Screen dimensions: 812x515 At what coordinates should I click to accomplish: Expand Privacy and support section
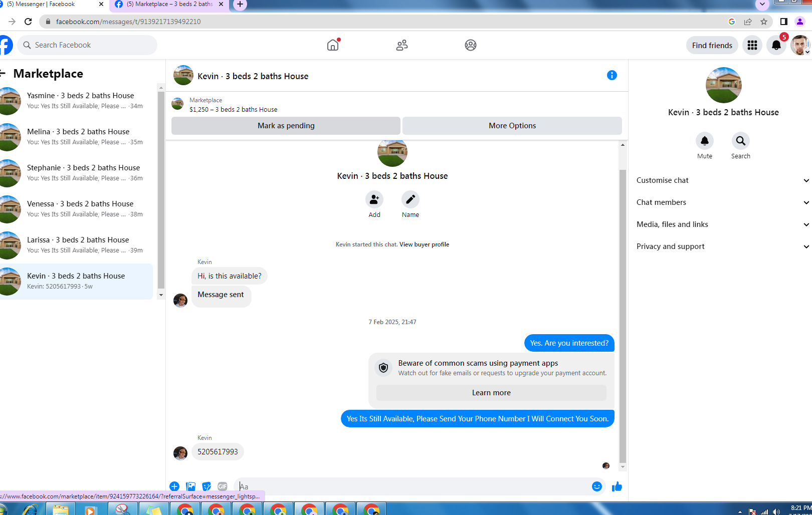(723, 246)
